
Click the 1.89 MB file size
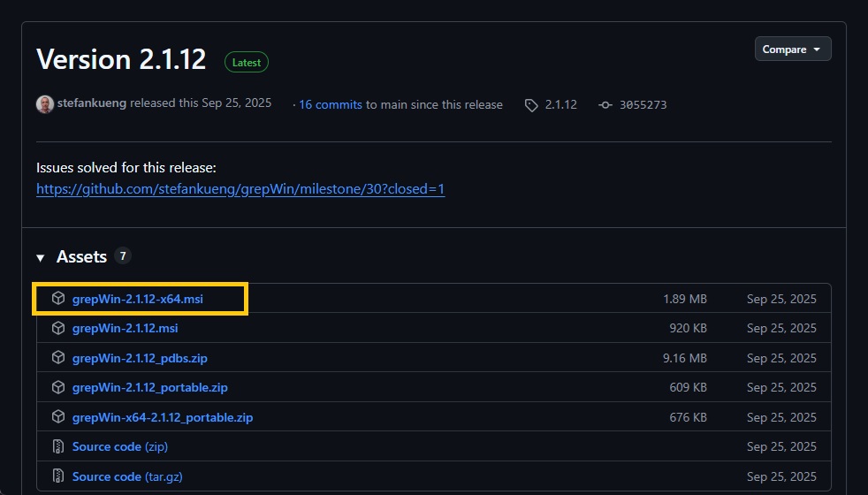(685, 299)
